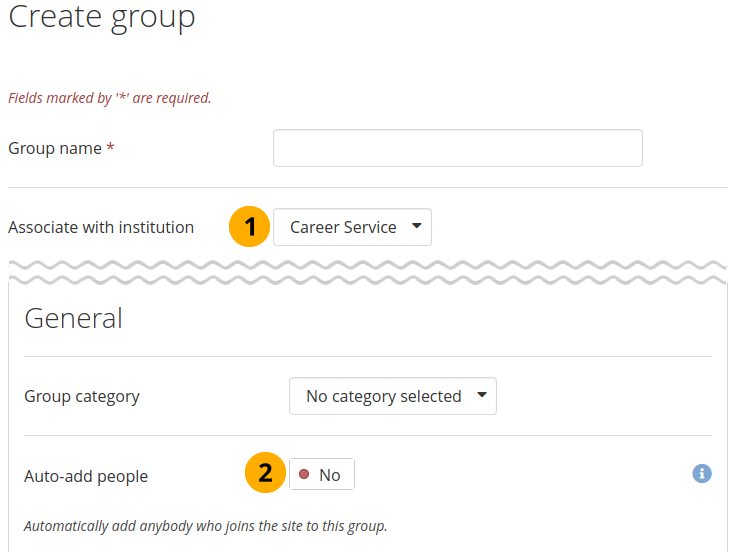Click the "Associate with institution" label
Image resolution: width=733 pixels, height=552 pixels.
(x=101, y=227)
